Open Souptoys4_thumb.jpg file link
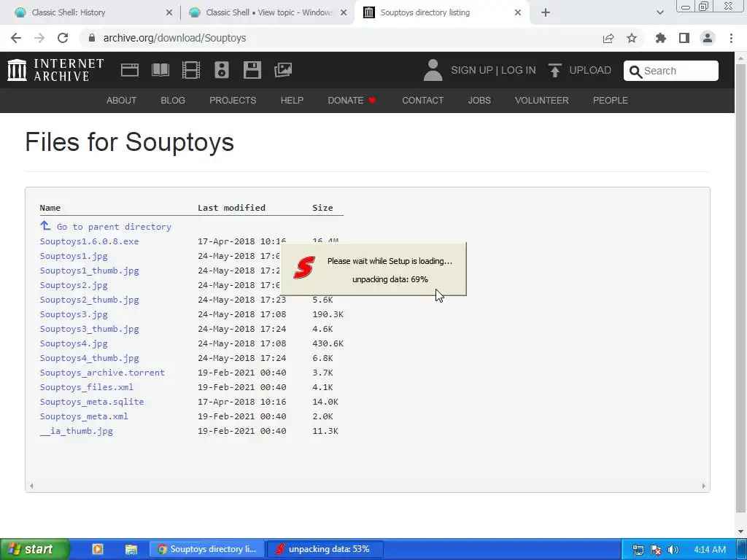The height and width of the screenshot is (560, 747). point(89,358)
